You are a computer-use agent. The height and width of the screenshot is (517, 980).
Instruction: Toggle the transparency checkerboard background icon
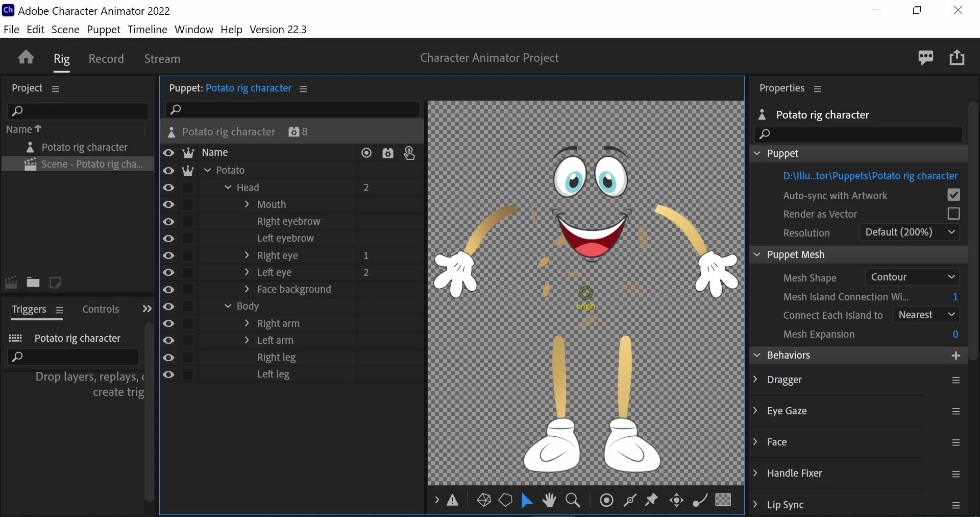click(723, 500)
